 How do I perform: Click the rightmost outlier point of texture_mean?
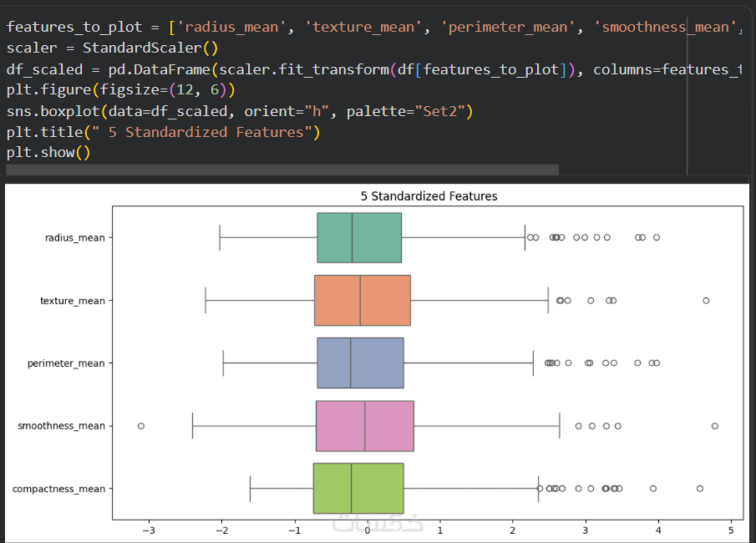pyautogui.click(x=706, y=300)
